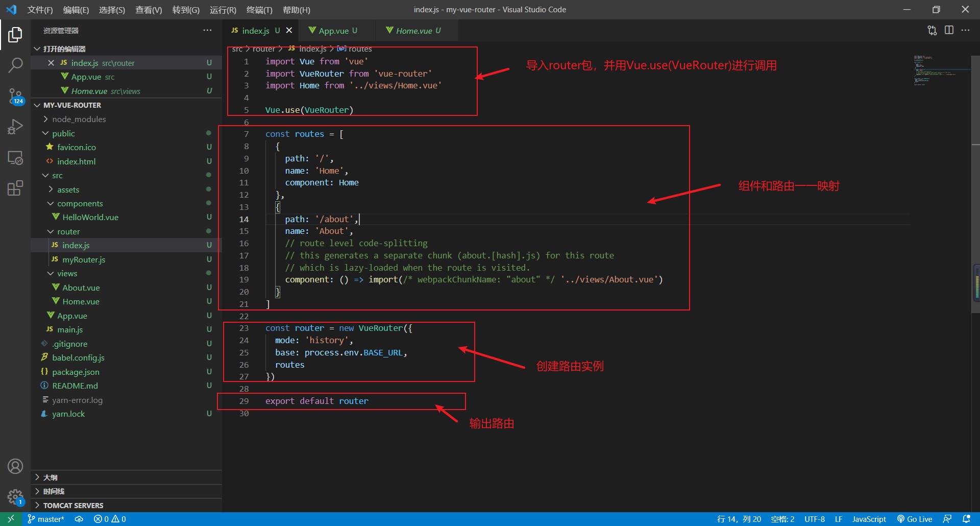Expand the 时间线 timeline section
The height and width of the screenshot is (526, 980).
[x=126, y=491]
